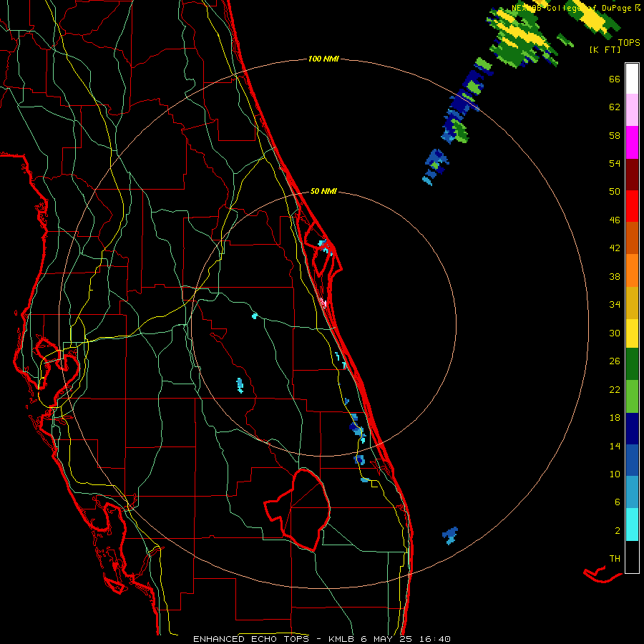Viewport: 644px width, 644px height.
Task: Click the '34' legend value
Action: pos(615,305)
